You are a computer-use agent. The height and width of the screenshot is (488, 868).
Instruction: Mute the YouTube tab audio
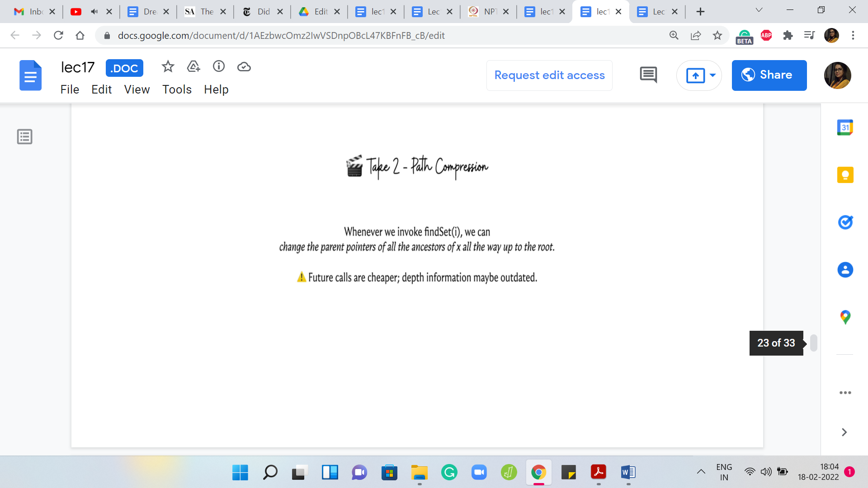point(94,12)
